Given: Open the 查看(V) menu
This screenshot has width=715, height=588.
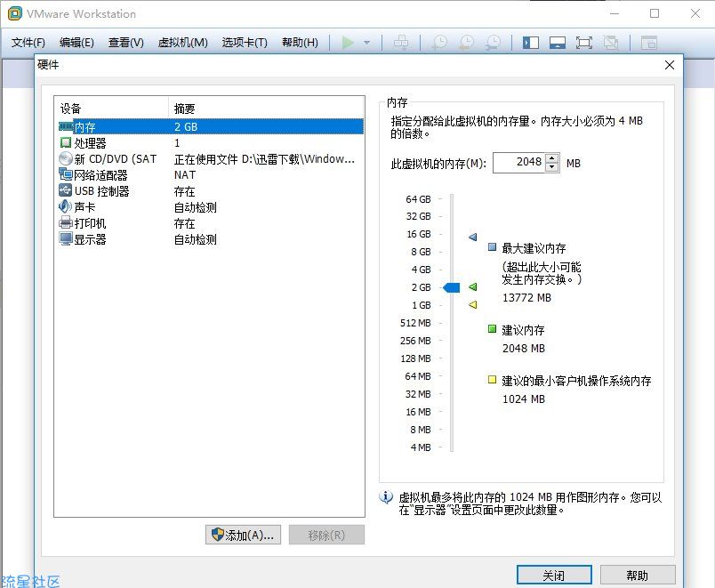Looking at the screenshot, I should [126, 43].
